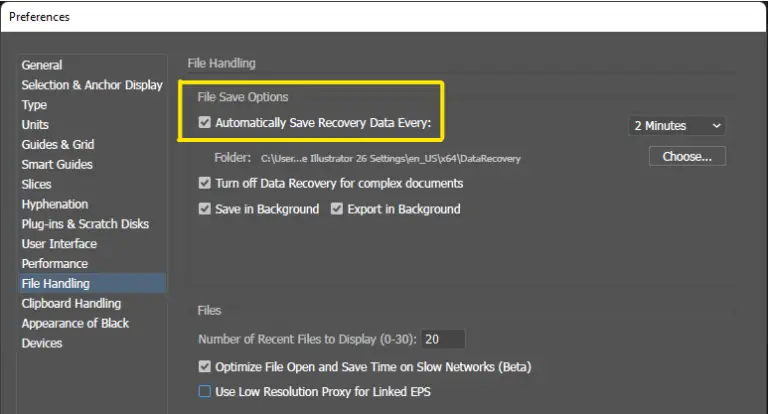
Task: Click the Choose... folder button
Action: pos(686,156)
